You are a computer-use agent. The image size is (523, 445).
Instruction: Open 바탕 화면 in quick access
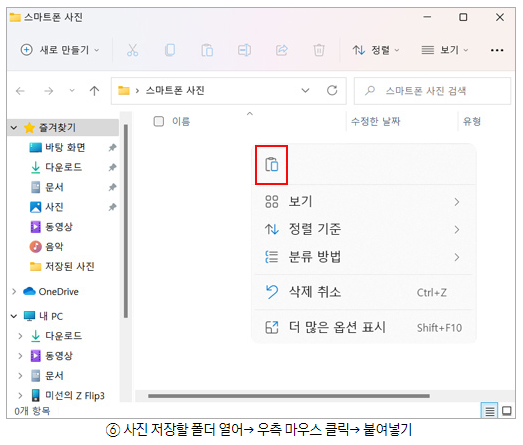pyautogui.click(x=65, y=147)
